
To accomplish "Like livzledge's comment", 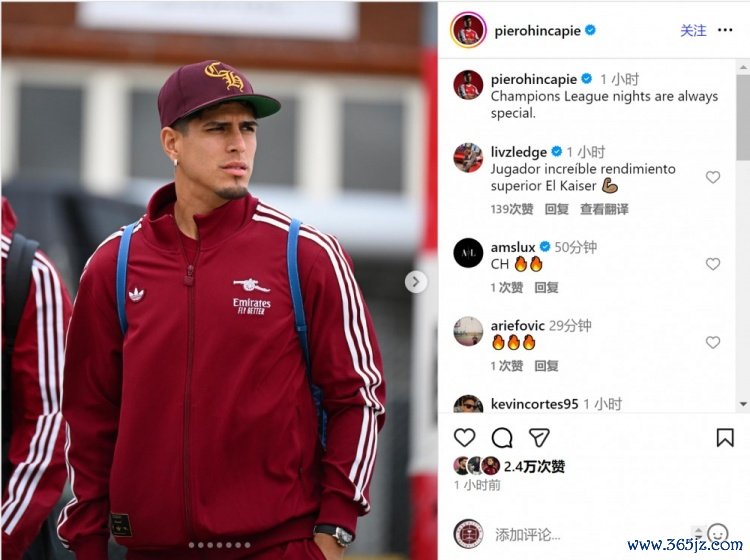I will tap(713, 177).
